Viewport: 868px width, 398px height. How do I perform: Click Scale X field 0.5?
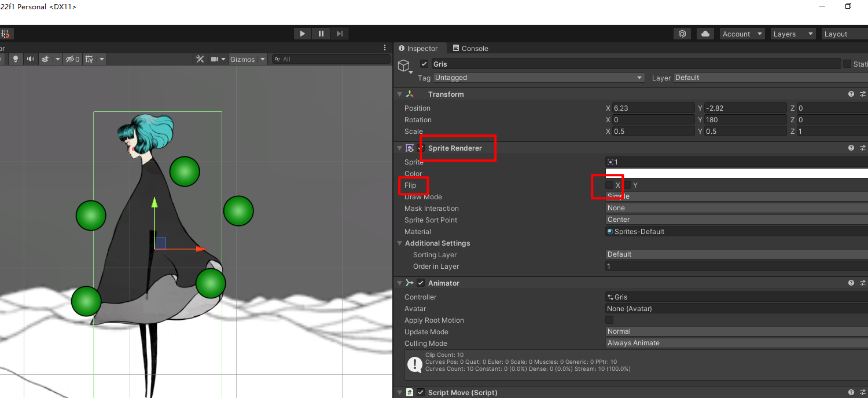point(653,131)
